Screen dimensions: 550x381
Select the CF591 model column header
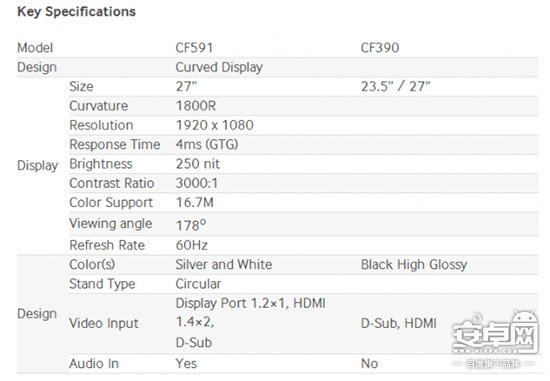[194, 48]
